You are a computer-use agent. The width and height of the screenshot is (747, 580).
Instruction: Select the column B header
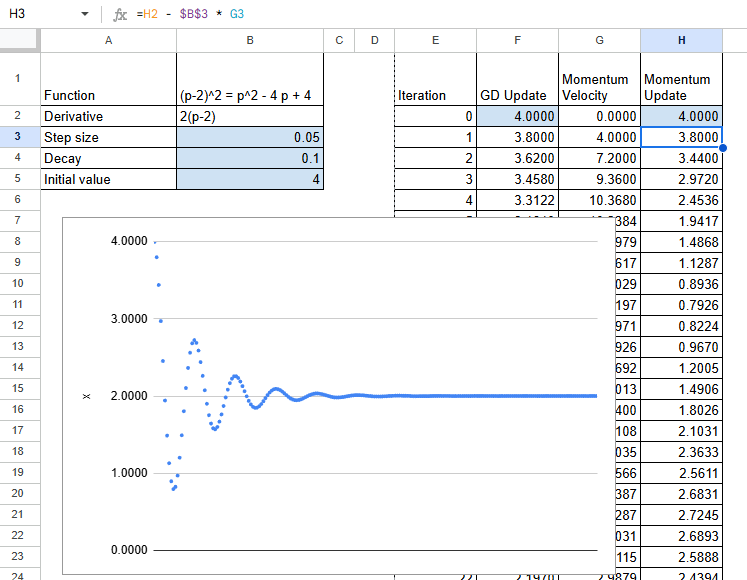(250, 40)
